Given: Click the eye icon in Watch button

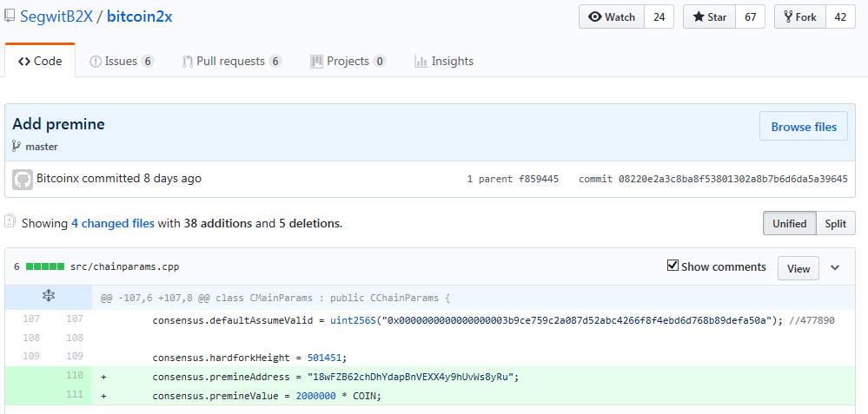Looking at the screenshot, I should [595, 16].
